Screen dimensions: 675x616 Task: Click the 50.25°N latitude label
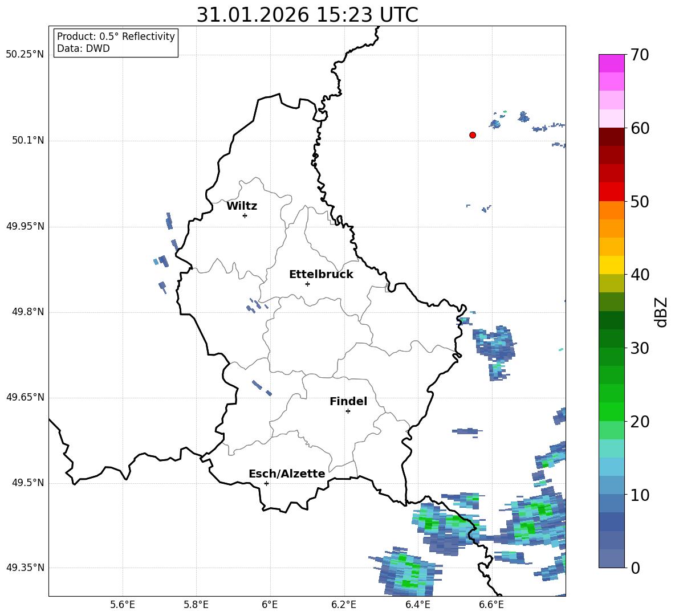[x=25, y=55]
